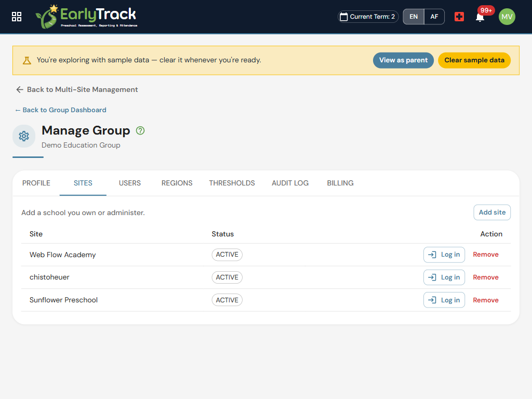The image size is (532, 399).
Task: Open the Current Term: 2 selector
Action: (x=368, y=17)
